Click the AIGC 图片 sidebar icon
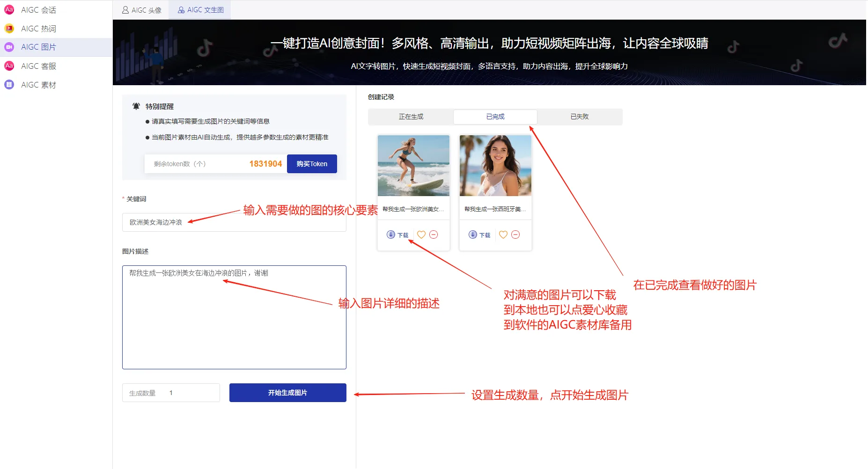868x469 pixels. pos(9,47)
